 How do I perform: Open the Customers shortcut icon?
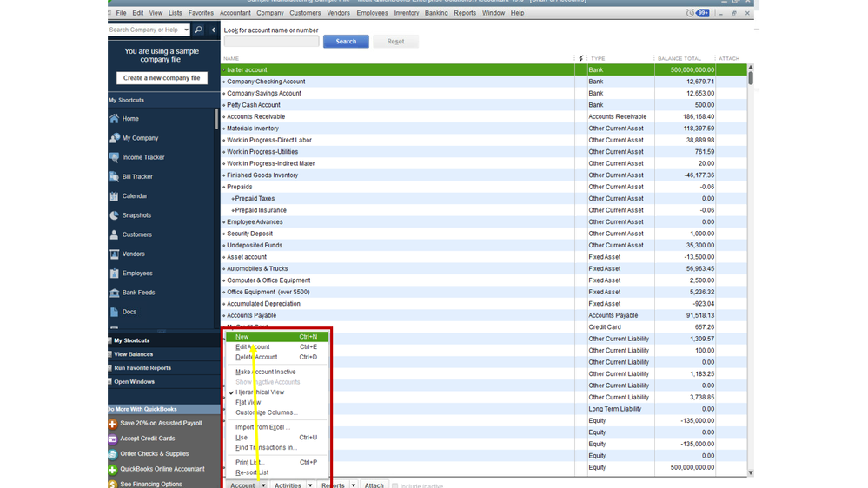point(114,234)
